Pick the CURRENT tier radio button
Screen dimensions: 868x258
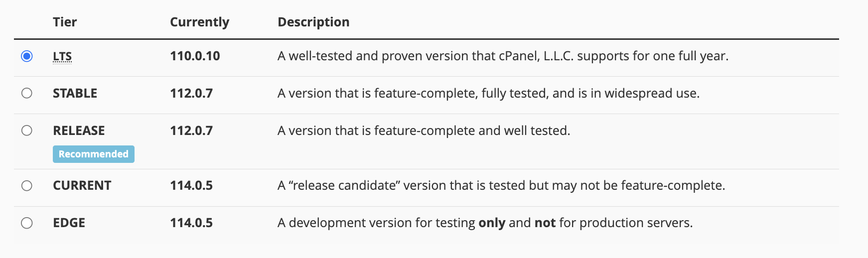[27, 185]
